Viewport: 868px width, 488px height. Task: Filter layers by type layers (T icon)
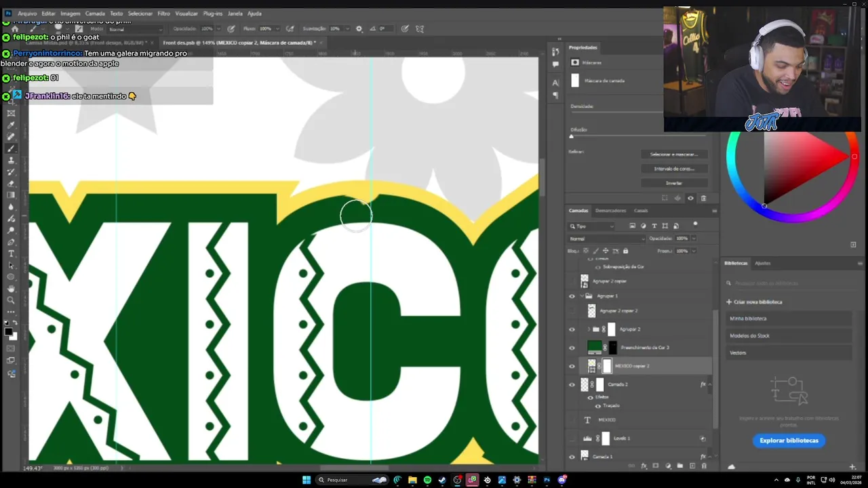(654, 226)
